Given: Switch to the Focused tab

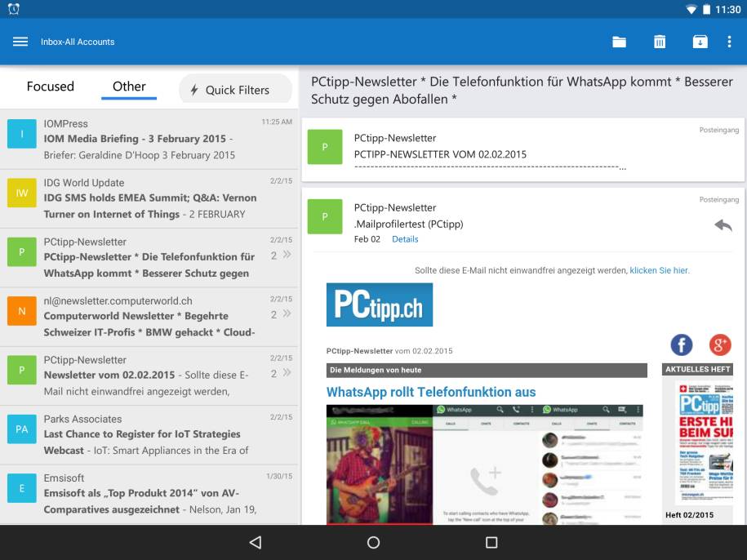Looking at the screenshot, I should point(51,87).
